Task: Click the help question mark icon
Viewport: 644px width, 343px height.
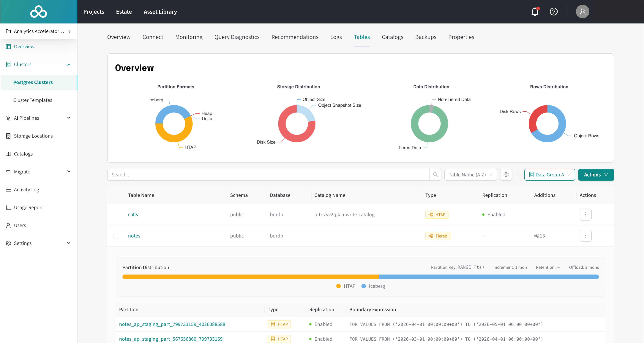Action: (x=554, y=12)
